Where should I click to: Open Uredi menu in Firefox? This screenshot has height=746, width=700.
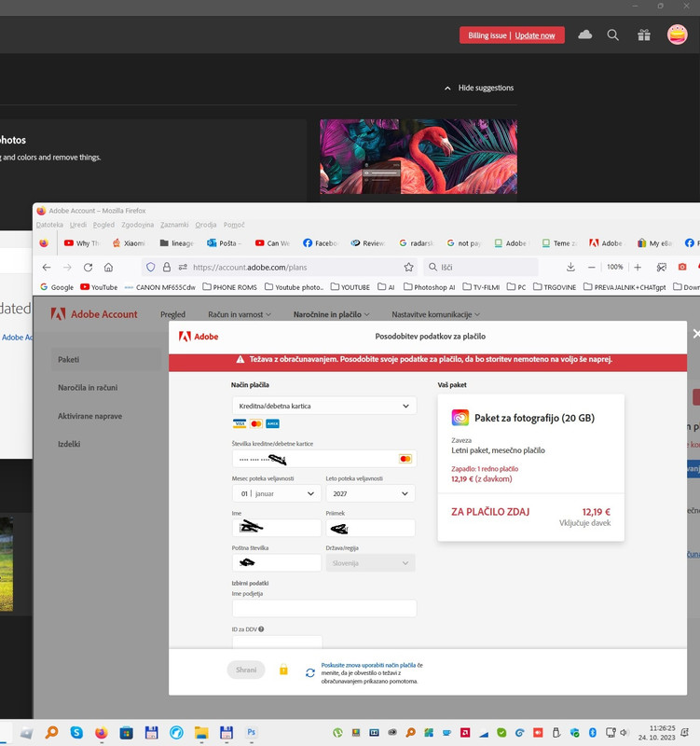coord(78,225)
